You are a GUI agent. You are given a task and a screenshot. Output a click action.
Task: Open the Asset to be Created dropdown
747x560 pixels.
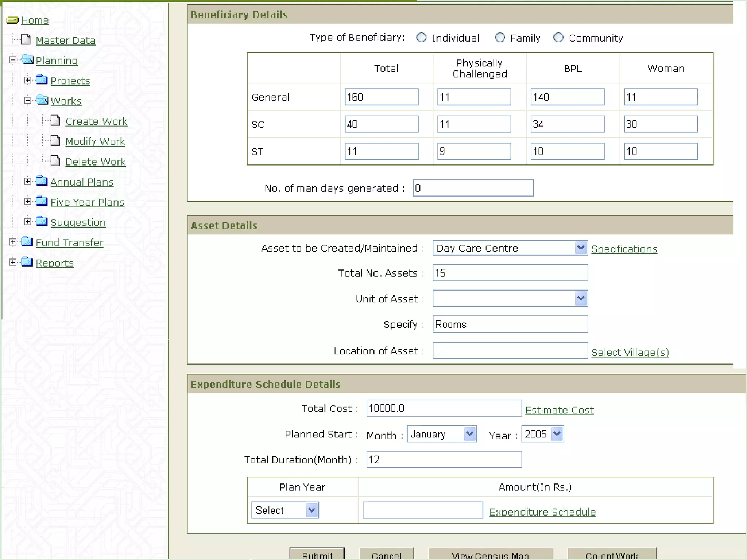580,248
